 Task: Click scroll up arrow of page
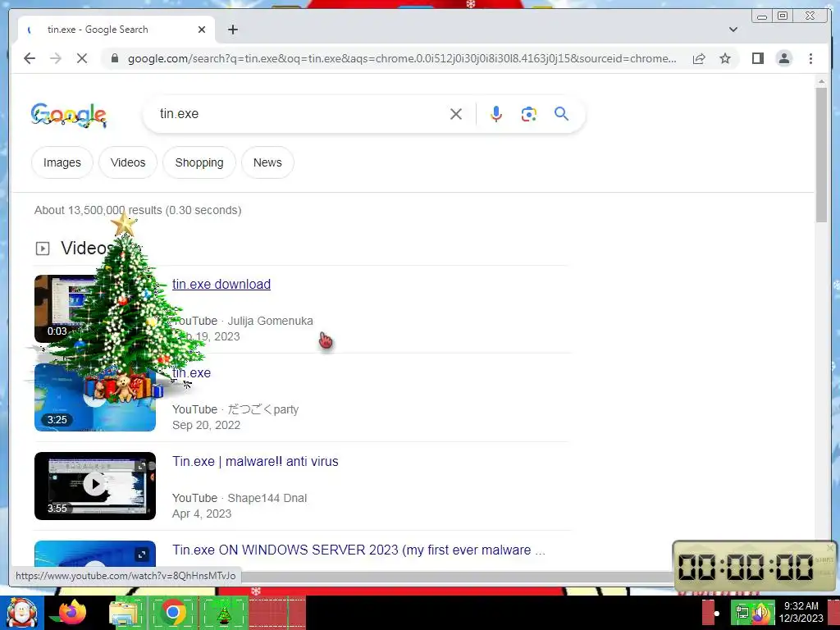click(821, 81)
